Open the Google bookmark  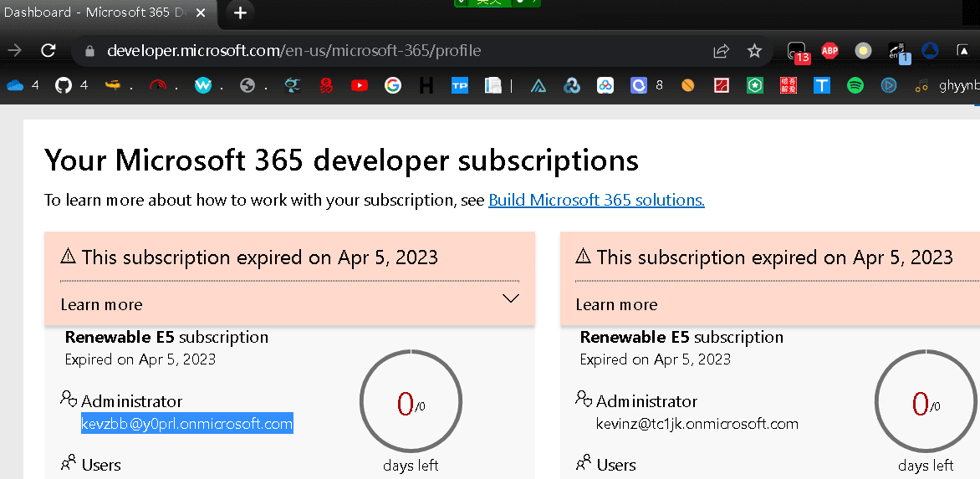[393, 85]
